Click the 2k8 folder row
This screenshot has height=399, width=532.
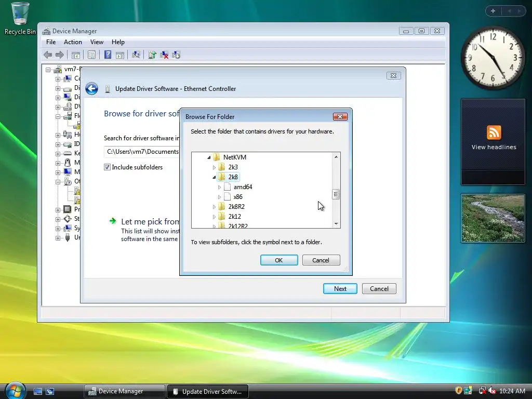(229, 177)
